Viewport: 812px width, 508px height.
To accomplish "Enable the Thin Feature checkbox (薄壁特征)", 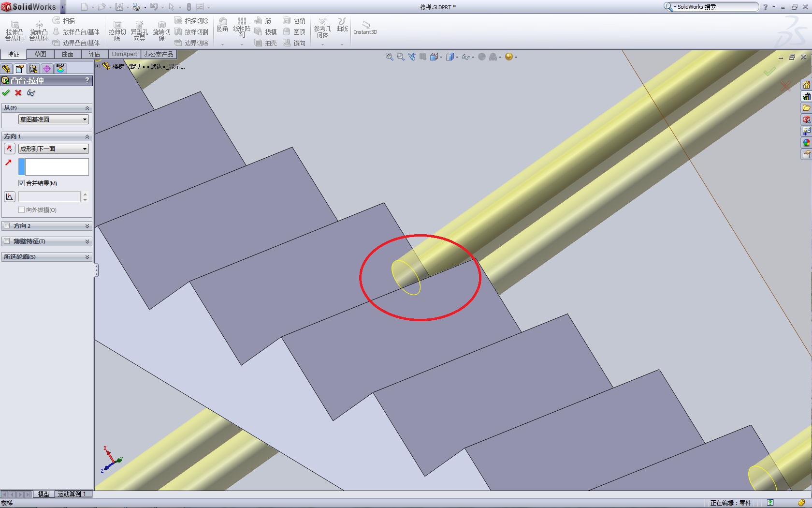I will coord(7,241).
